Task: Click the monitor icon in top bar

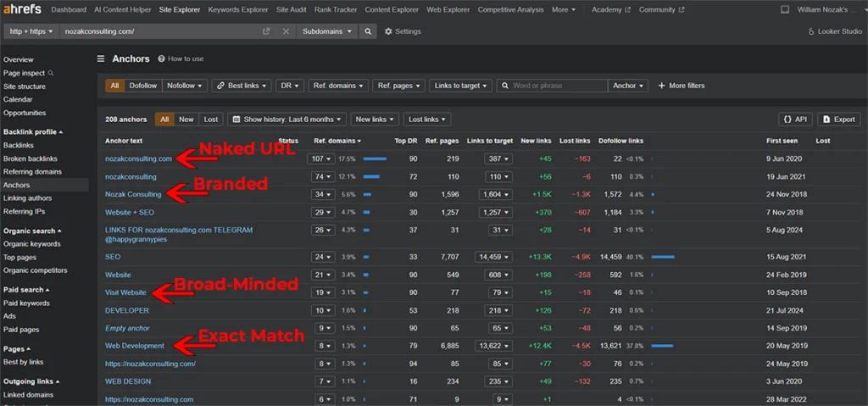Action: [x=784, y=9]
